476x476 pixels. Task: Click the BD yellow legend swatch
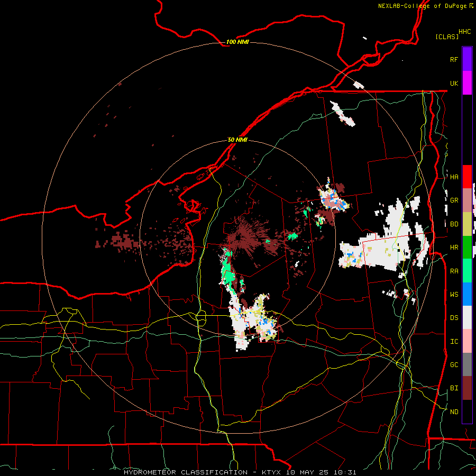(x=467, y=224)
